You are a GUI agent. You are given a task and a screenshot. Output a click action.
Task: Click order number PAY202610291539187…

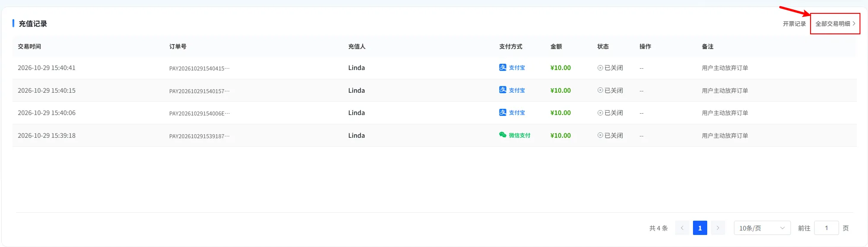pyautogui.click(x=200, y=136)
